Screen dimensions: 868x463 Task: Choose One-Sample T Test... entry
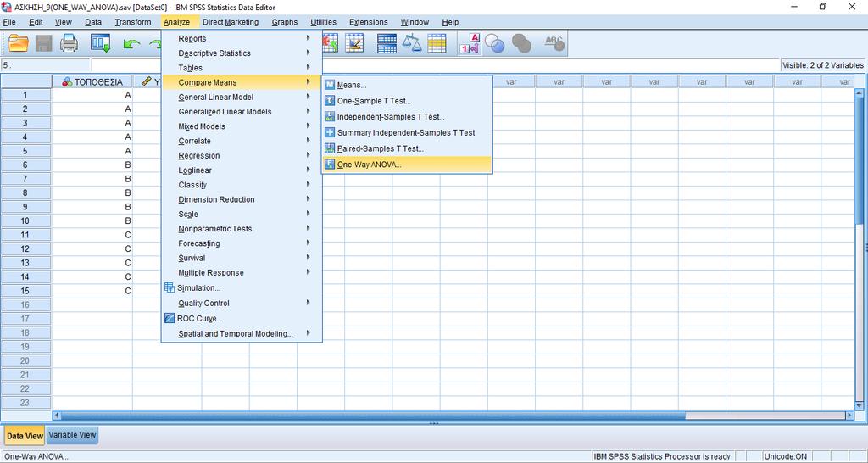click(407, 102)
